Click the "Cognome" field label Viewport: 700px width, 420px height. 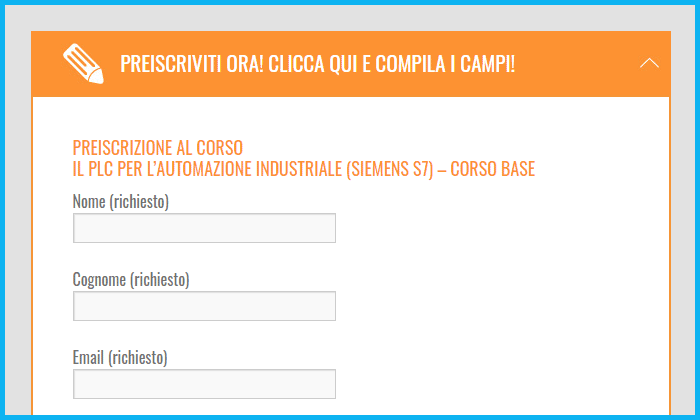click(99, 280)
